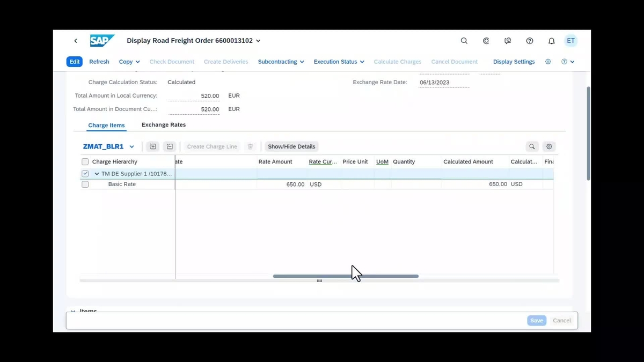Click the back arrow next to the SAP logo

pos(75,40)
